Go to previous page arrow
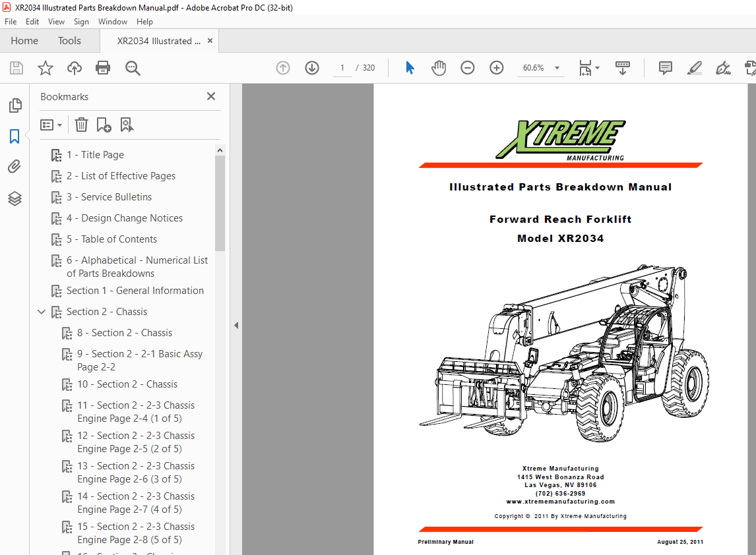The height and width of the screenshot is (555, 756). 283,68
